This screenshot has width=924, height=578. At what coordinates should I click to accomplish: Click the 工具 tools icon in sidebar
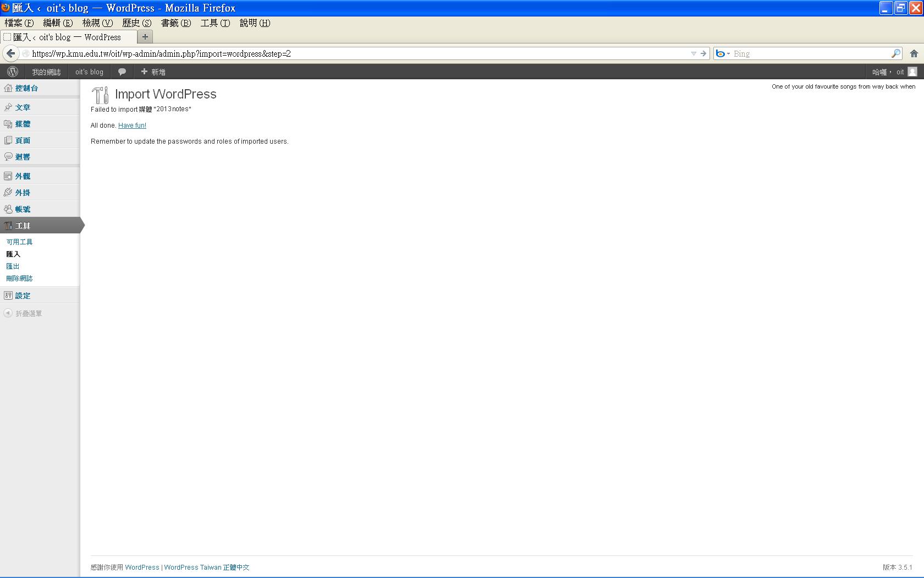tap(8, 226)
